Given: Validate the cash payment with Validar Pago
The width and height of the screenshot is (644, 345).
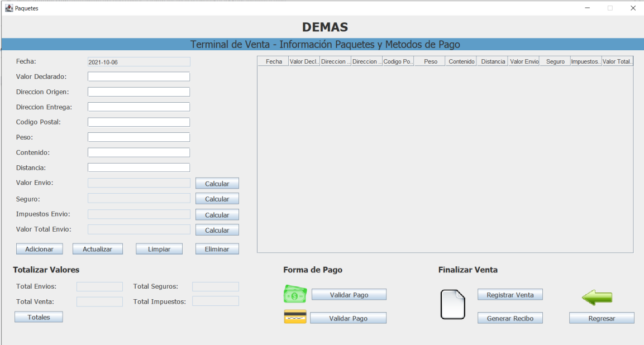Looking at the screenshot, I should 349,295.
